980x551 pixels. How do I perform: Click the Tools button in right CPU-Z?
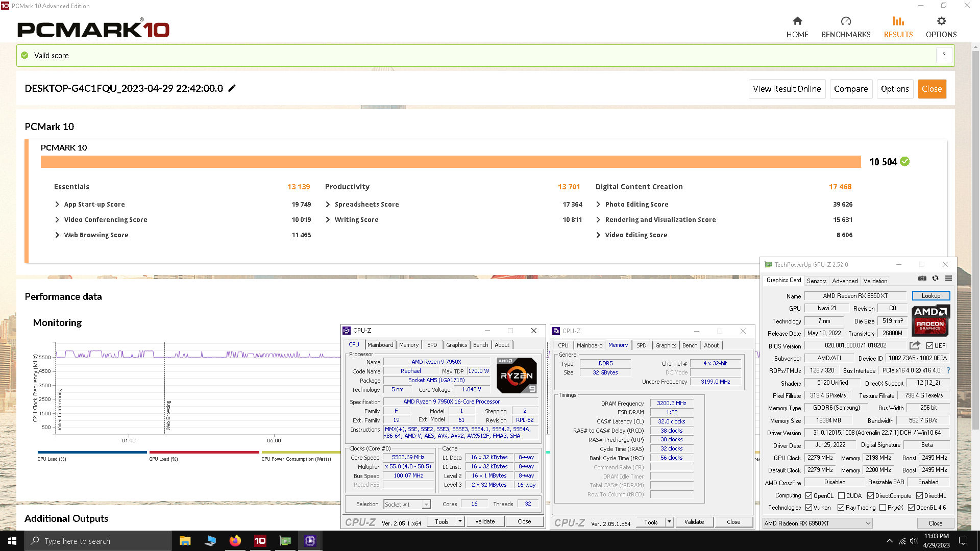651,522
